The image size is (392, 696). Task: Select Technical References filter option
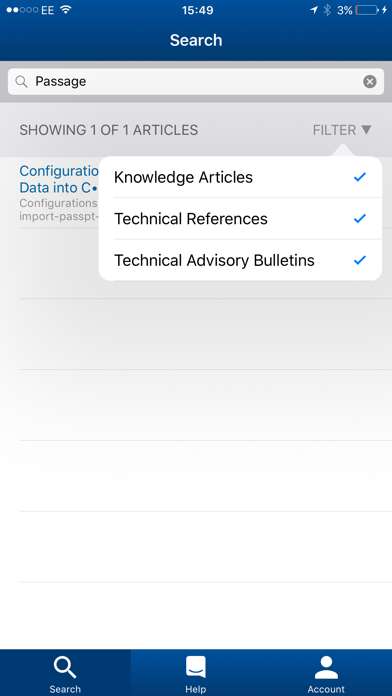[240, 218]
